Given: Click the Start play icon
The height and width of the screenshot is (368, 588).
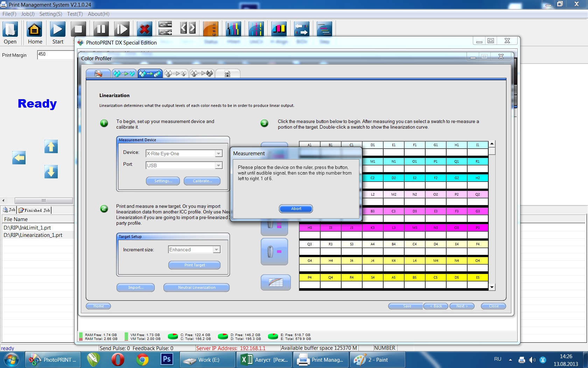Looking at the screenshot, I should (x=58, y=29).
